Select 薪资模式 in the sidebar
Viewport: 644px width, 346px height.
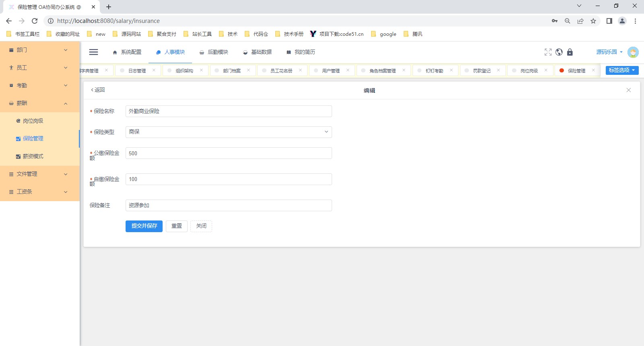(x=33, y=157)
